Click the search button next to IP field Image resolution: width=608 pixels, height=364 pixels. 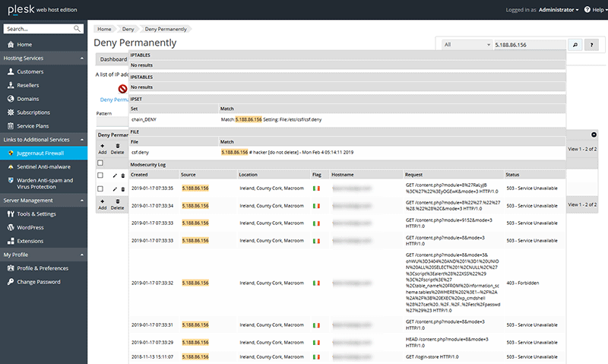pyautogui.click(x=575, y=45)
